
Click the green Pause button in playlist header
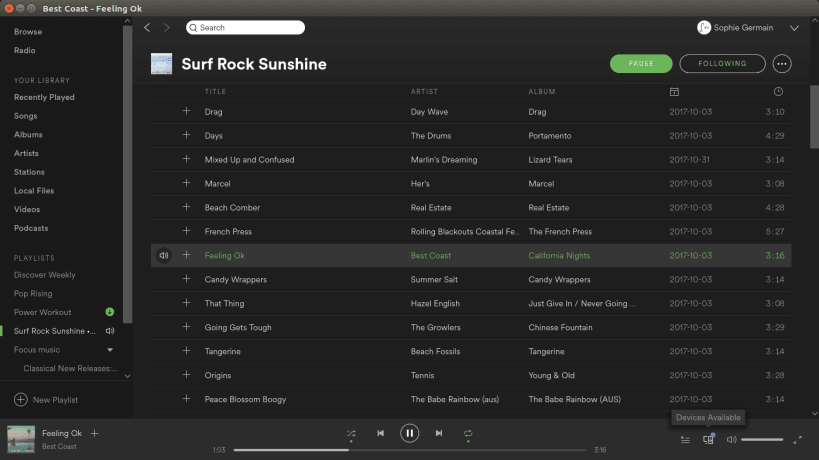pos(641,64)
